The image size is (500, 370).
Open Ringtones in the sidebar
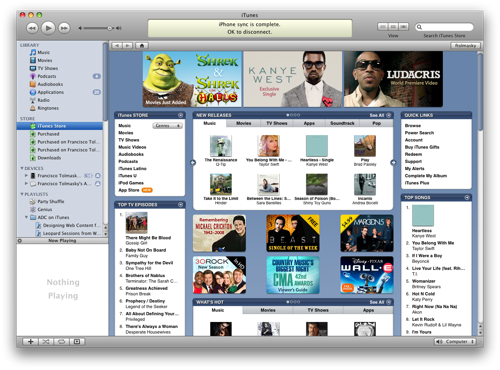pos(48,108)
